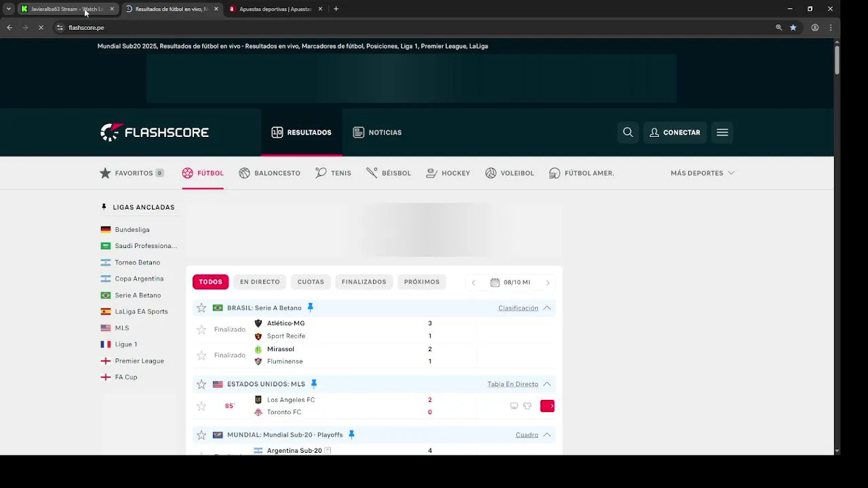Open Serie A Betano in sidebar list
This screenshot has height=488, width=868.
[x=138, y=296]
